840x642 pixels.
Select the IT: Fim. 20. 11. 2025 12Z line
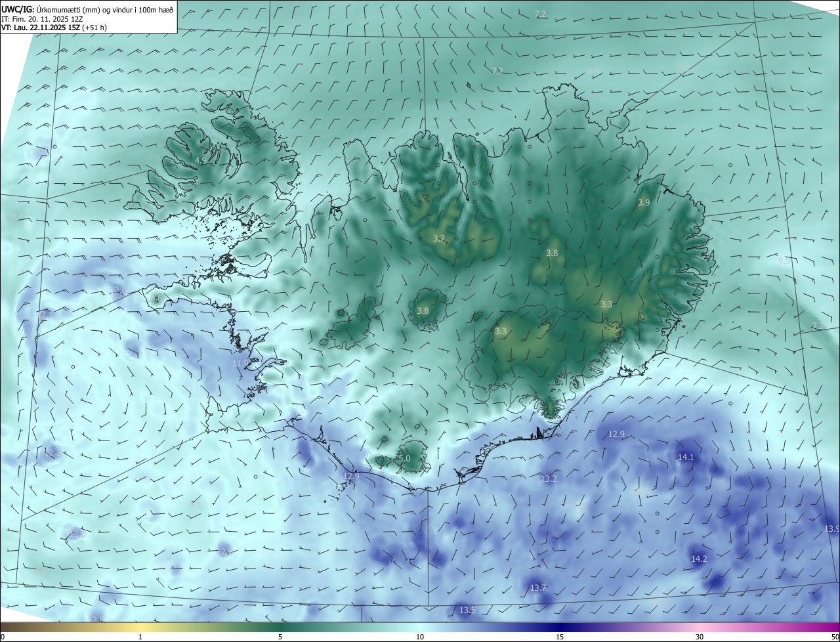(43, 18)
